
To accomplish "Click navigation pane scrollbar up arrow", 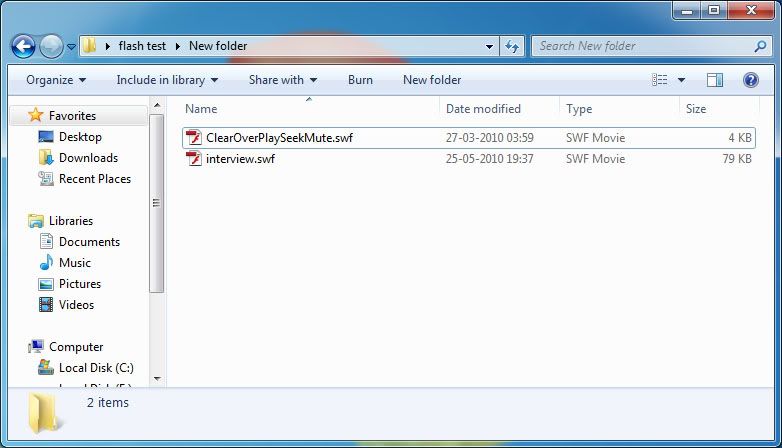I will coord(157,105).
